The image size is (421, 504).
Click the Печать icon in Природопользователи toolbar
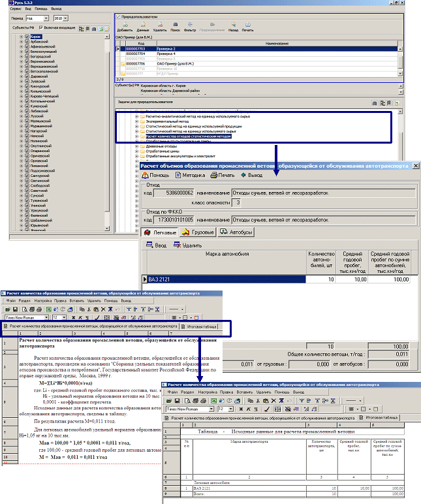pyautogui.click(x=247, y=27)
